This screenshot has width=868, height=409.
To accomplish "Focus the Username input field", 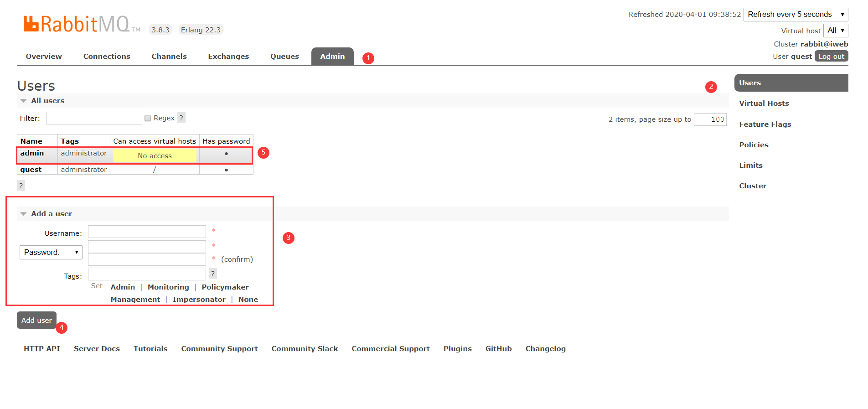I will tap(147, 232).
